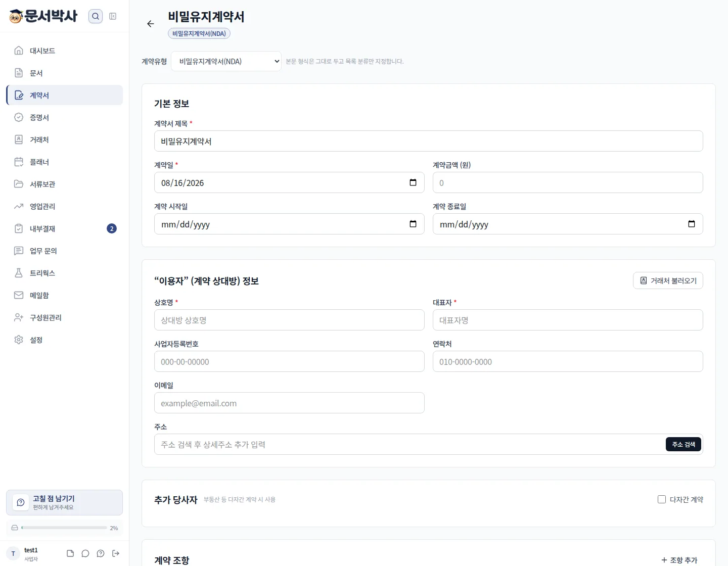This screenshot has width=728, height=566.
Task: Click the 거래처 불러오기 button
Action: pyautogui.click(x=668, y=280)
